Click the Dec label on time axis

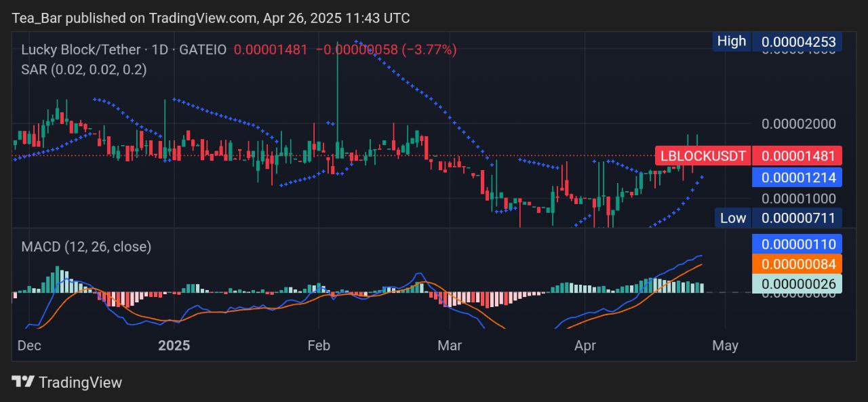point(29,346)
